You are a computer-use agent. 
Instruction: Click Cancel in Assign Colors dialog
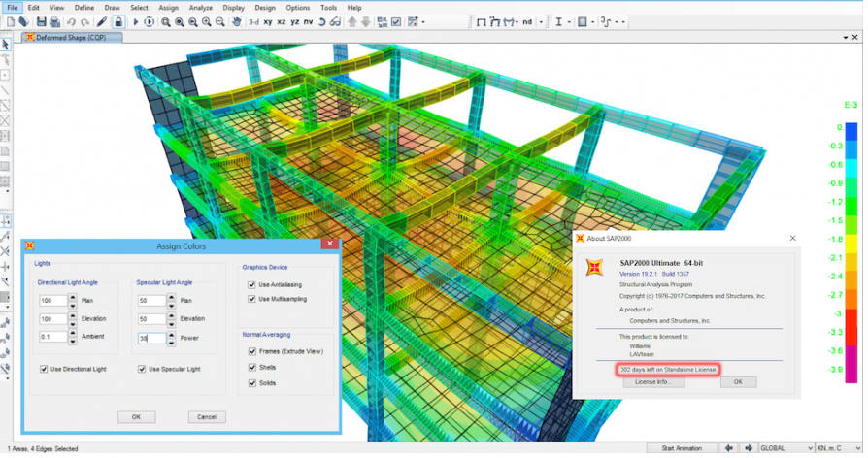pos(207,416)
